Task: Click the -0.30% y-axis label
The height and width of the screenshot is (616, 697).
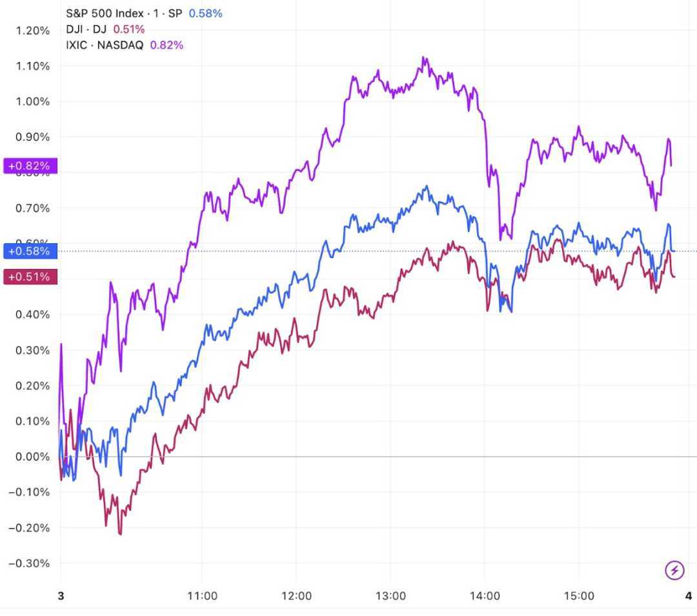Action: click(29, 563)
